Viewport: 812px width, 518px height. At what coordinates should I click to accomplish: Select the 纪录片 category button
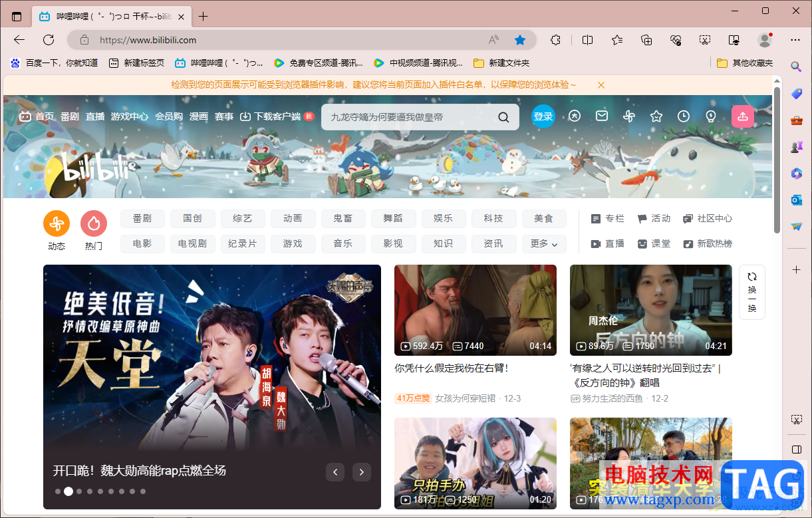(243, 243)
